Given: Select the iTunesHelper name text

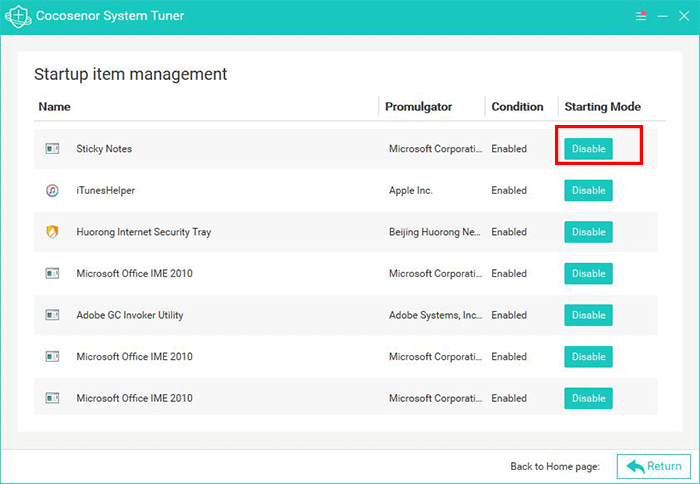Looking at the screenshot, I should click(x=105, y=190).
